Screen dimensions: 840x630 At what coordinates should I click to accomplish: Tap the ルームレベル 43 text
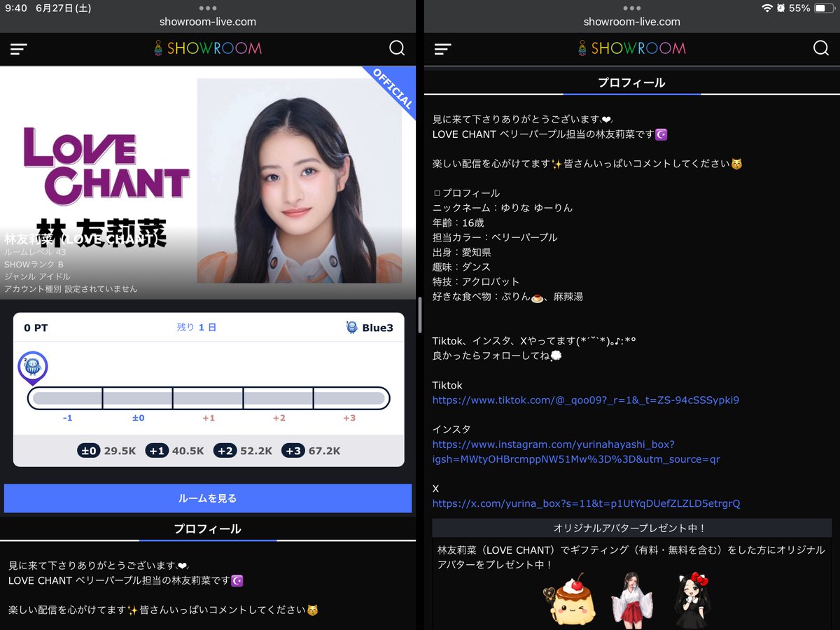(35, 252)
